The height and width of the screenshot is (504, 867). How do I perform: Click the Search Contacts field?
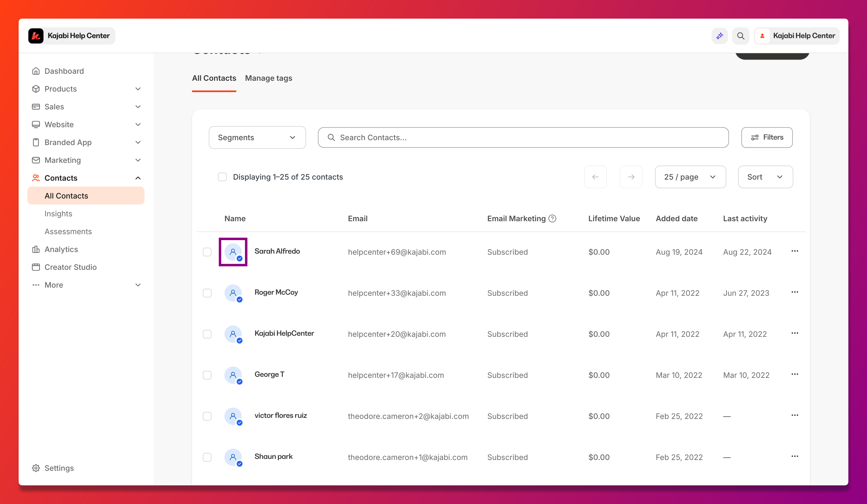[x=523, y=137]
